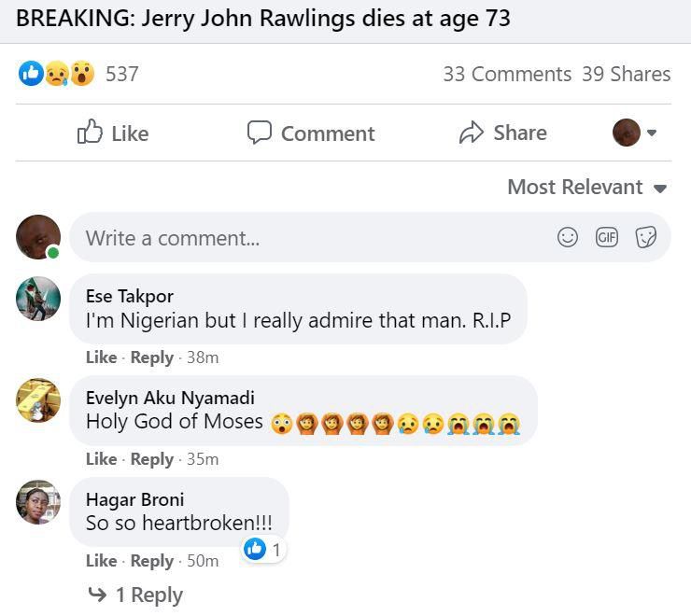The height and width of the screenshot is (616, 691).
Task: Like Evelyn Aku Nyamadi's comment
Action: pyautogui.click(x=101, y=458)
